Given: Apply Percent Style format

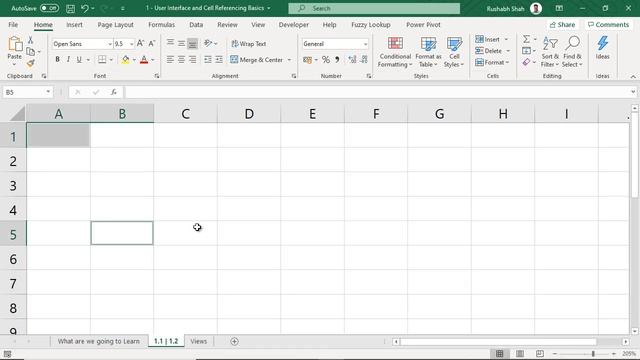Looking at the screenshot, I should pos(326,60).
